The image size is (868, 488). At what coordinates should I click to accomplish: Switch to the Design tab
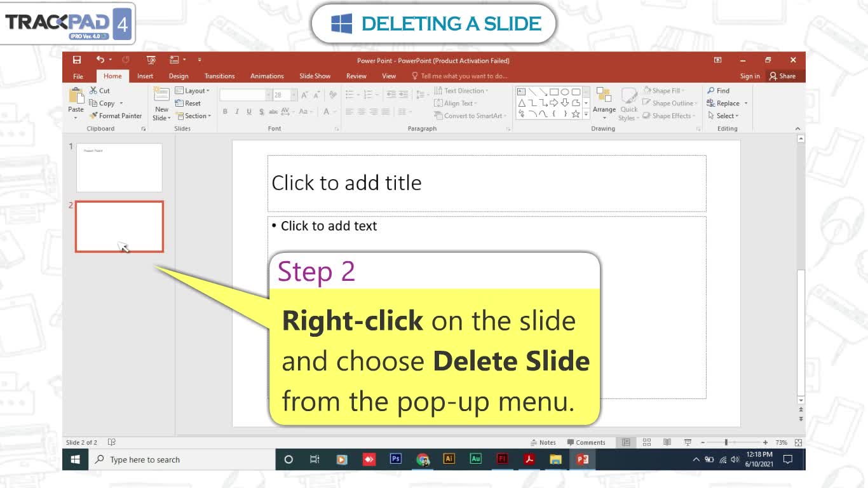(x=179, y=76)
